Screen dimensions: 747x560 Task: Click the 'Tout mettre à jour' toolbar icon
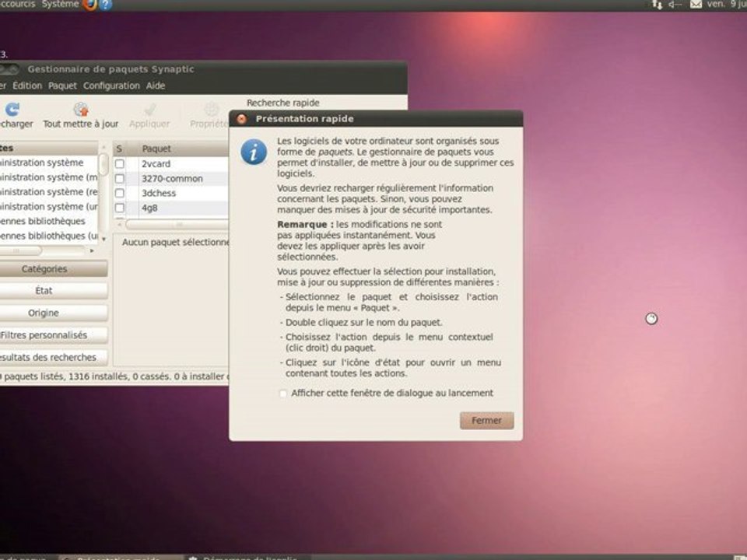[82, 110]
